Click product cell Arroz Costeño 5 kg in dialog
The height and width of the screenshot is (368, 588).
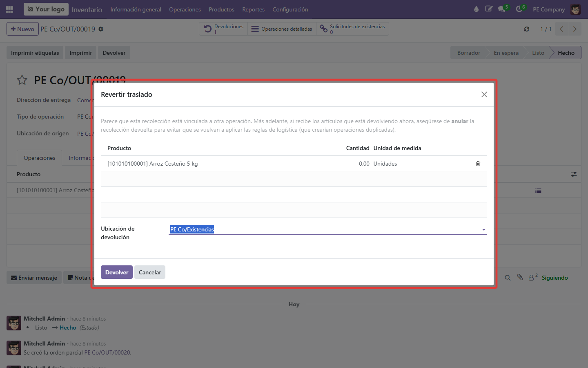153,164
